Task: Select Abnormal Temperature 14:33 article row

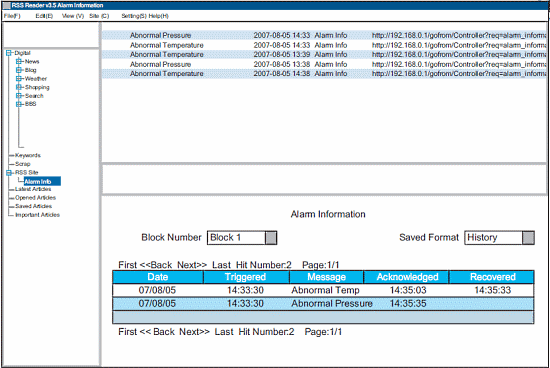Action: [324, 45]
